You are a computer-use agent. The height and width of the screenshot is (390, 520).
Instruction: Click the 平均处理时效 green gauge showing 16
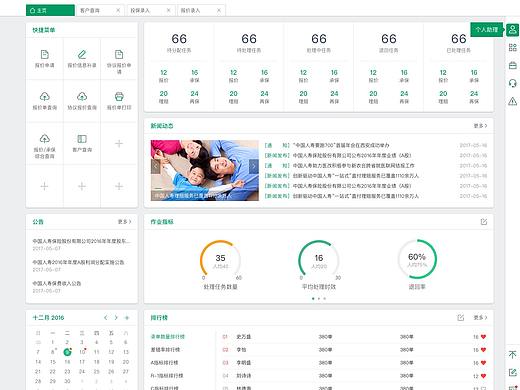(319, 260)
